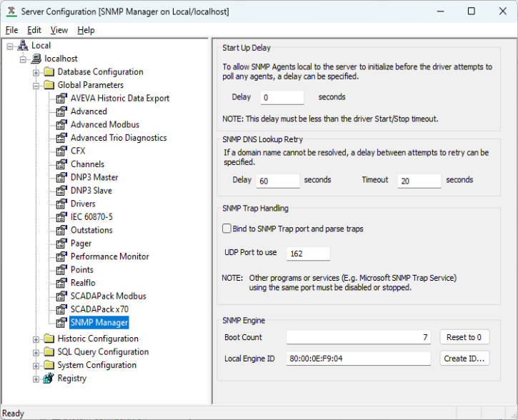Open the File menu
Screen dimensions: 518x420
11,30
